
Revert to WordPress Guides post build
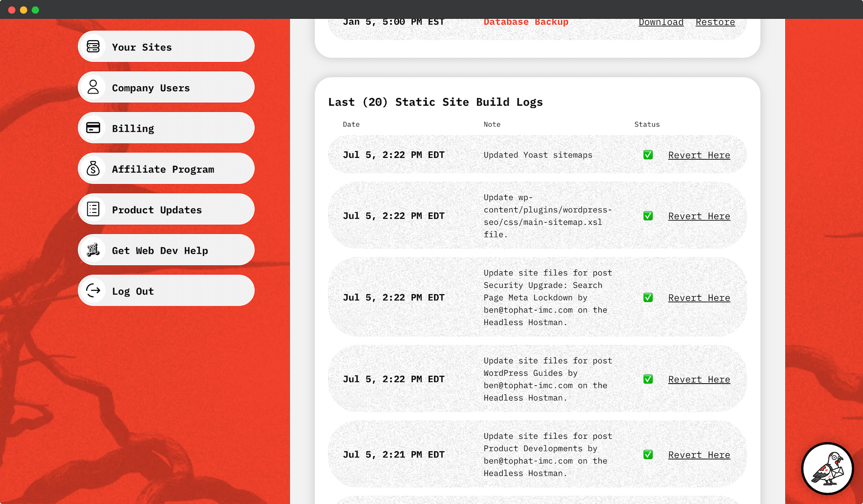[x=699, y=379]
